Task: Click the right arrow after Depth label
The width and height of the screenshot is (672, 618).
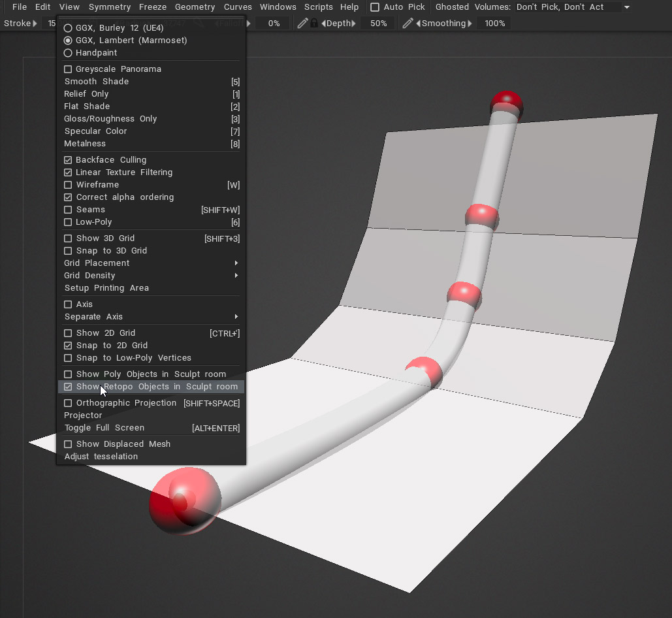Action: (354, 24)
